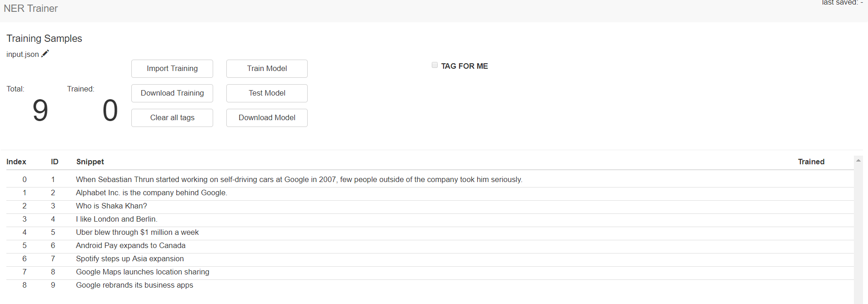Select the Google rebrands business apps row
This screenshot has width=868, height=304.
(x=430, y=285)
